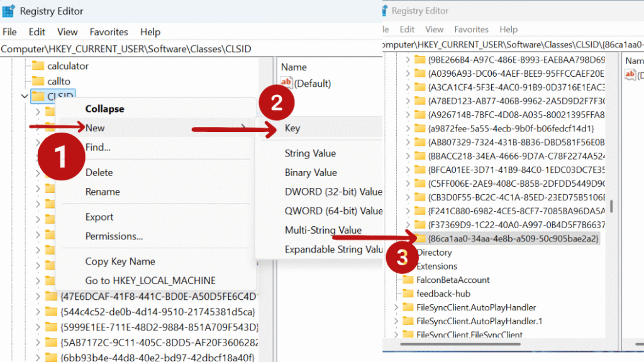This screenshot has height=362, width=644.
Task: Click folder icon of FalconBetaAccount key
Action: (x=408, y=280)
